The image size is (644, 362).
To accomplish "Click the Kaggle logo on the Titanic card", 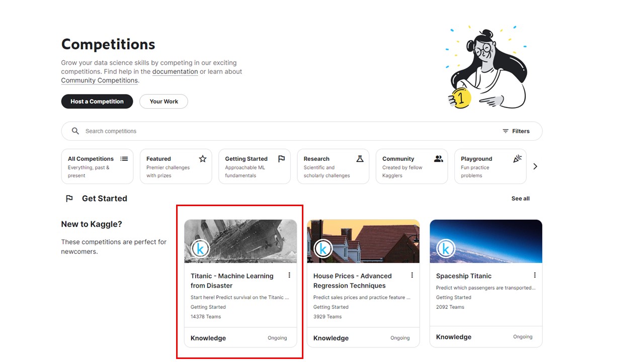I will [x=200, y=248].
